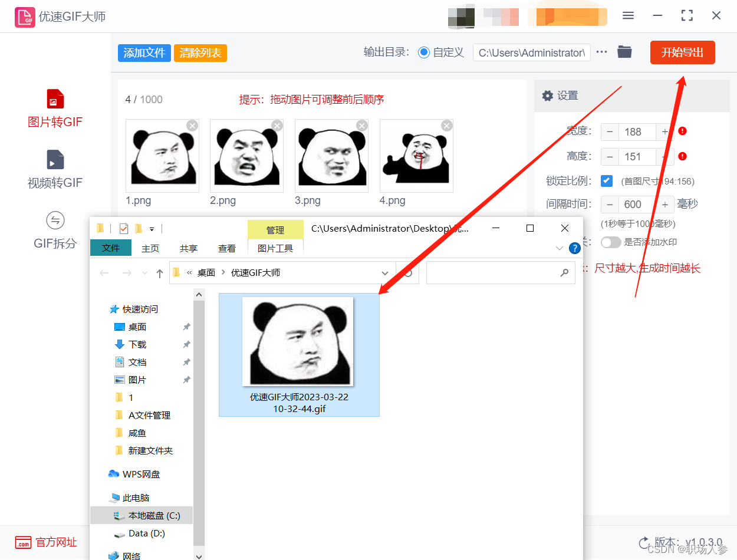Switch to the 查看 ribbon tab
This screenshot has height=560, width=737.
(x=227, y=248)
